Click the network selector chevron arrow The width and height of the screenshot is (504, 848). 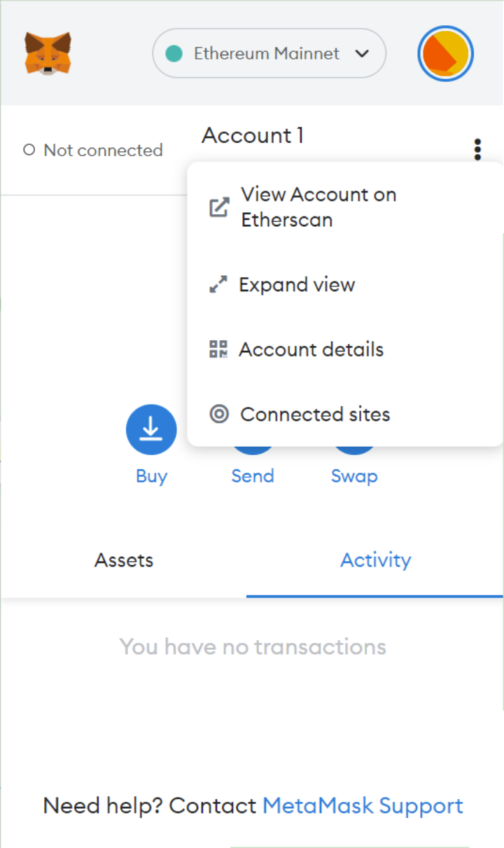pyautogui.click(x=362, y=53)
